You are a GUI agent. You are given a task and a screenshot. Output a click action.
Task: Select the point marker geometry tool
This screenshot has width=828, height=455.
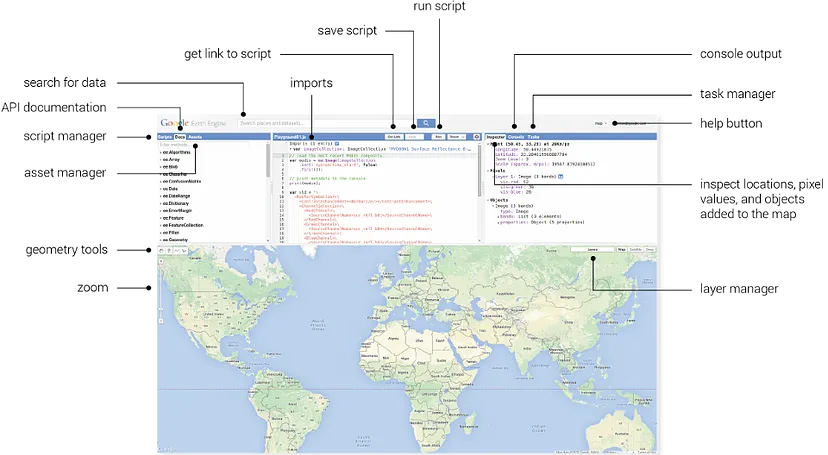coord(169,251)
